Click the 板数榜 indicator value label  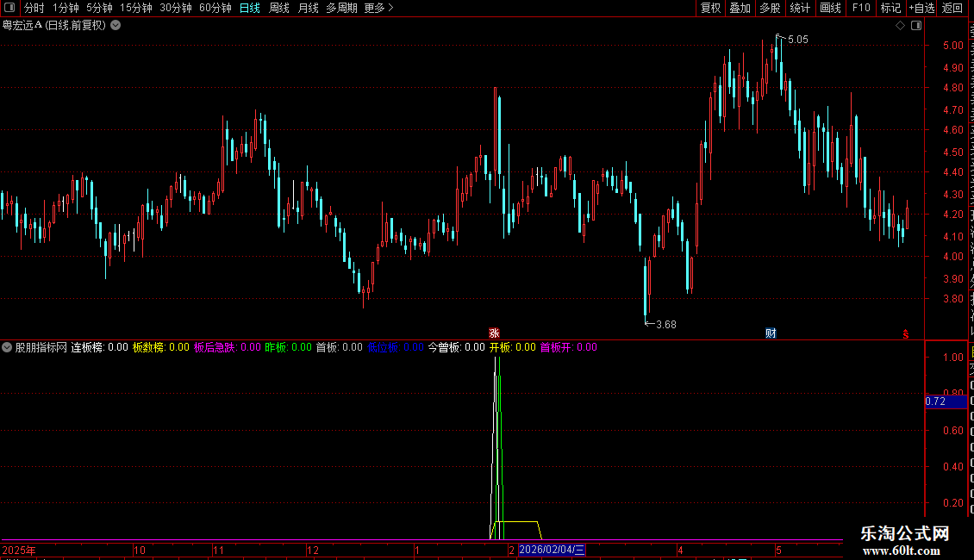tap(161, 348)
